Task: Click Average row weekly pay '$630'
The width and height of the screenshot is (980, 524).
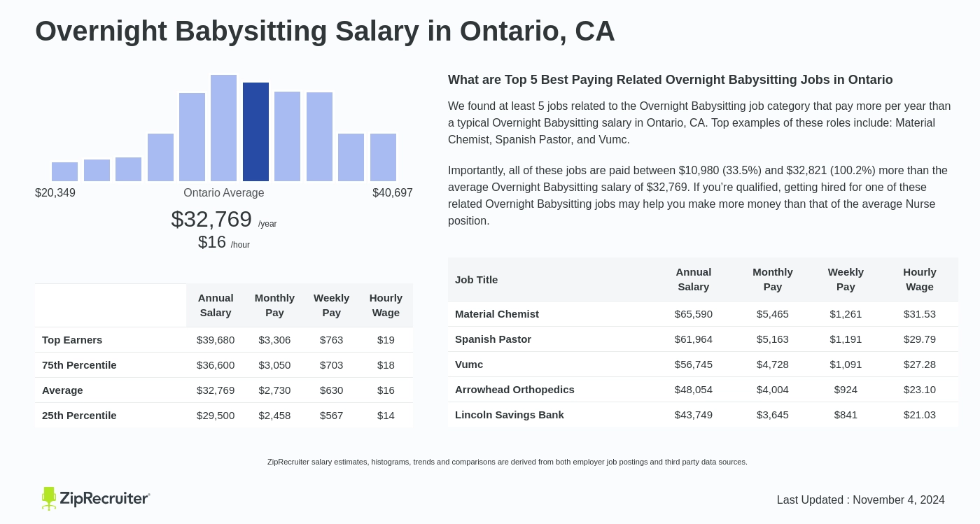Action: [332, 390]
